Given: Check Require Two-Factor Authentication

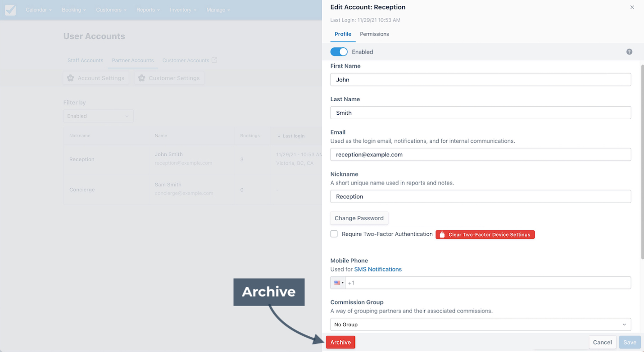Looking at the screenshot, I should (x=334, y=234).
